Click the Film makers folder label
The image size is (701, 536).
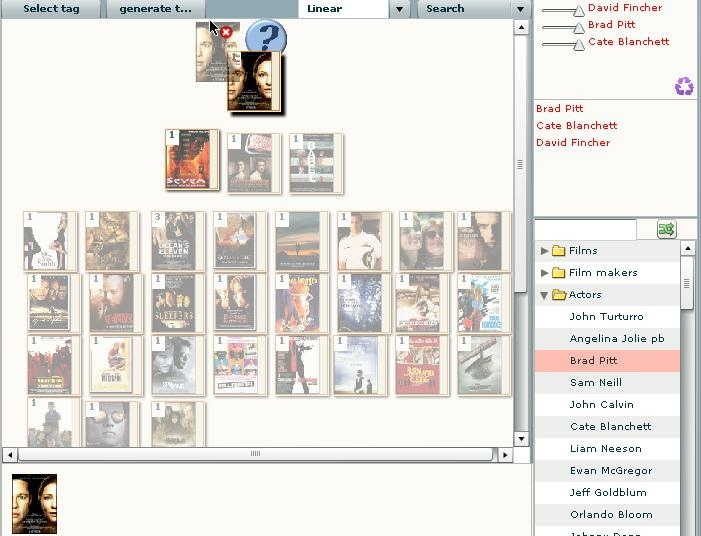[603, 272]
